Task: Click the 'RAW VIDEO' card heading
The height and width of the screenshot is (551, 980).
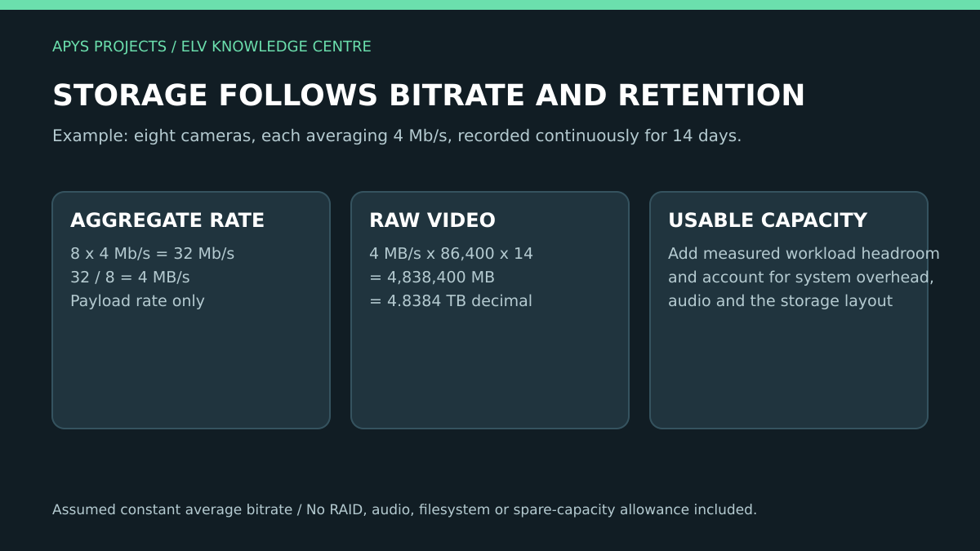Action: 432,220
